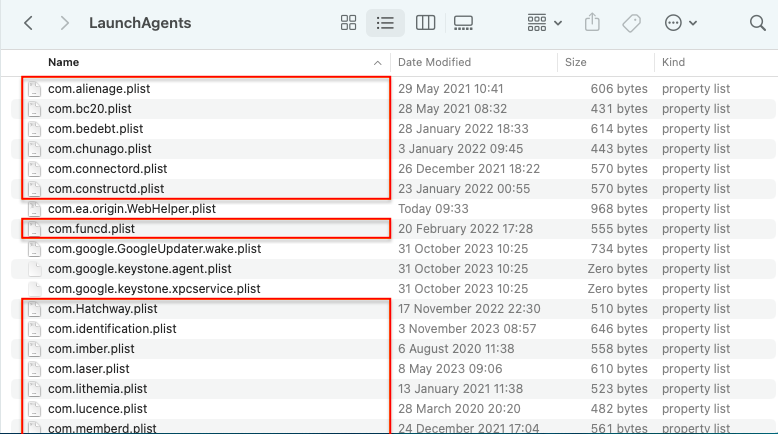Sort by the Name column header

point(64,62)
